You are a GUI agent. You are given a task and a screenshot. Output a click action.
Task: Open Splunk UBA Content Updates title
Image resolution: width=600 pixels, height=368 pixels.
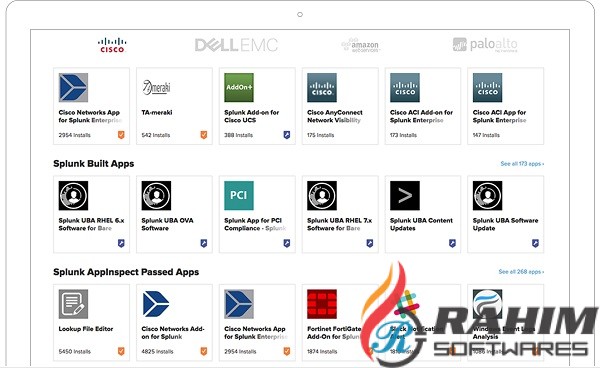point(421,225)
